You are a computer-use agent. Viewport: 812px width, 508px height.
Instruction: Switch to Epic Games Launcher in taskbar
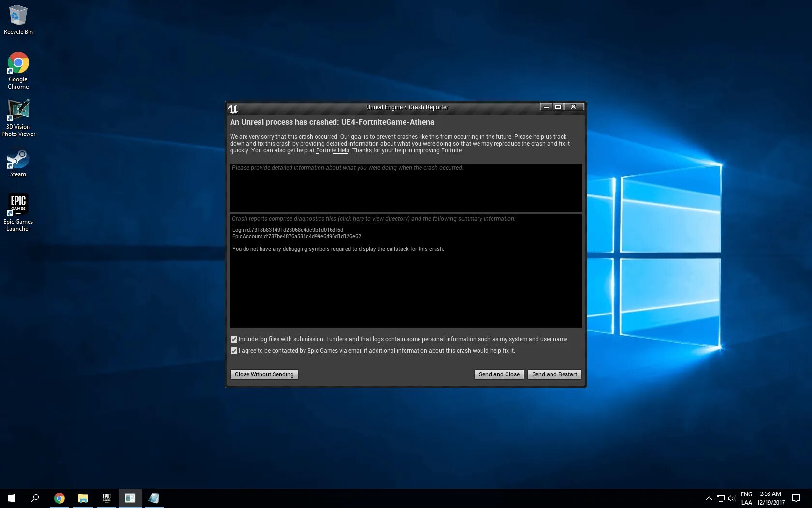107,498
